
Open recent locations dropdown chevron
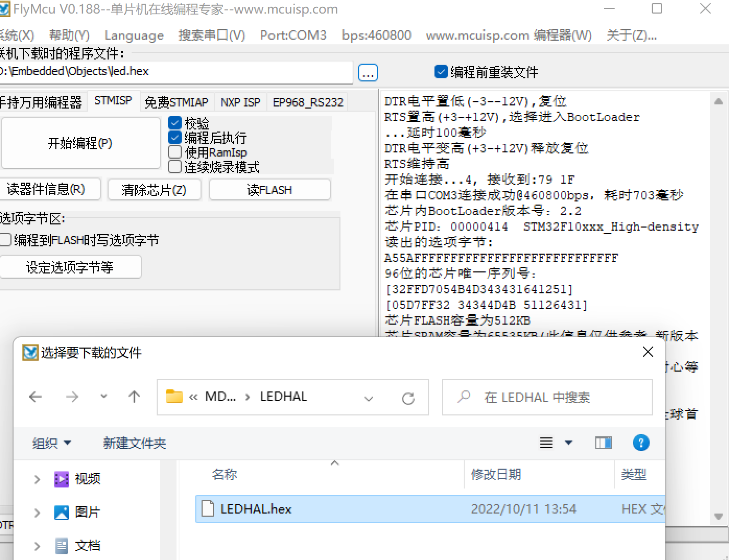coord(104,397)
